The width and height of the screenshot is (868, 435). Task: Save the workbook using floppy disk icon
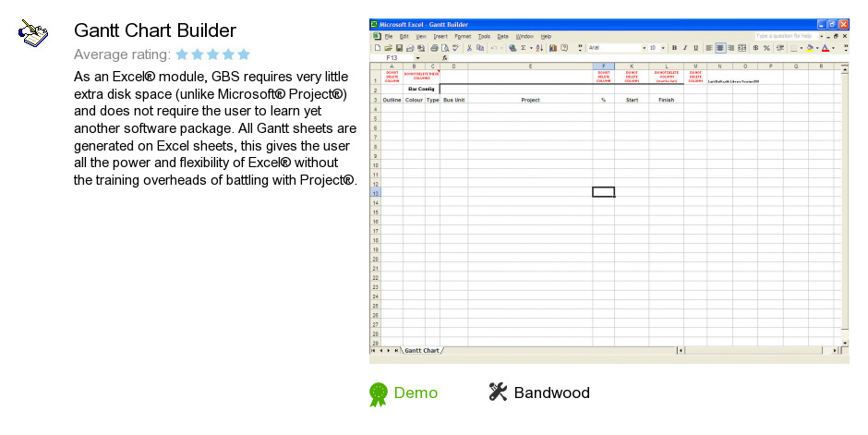click(x=399, y=48)
